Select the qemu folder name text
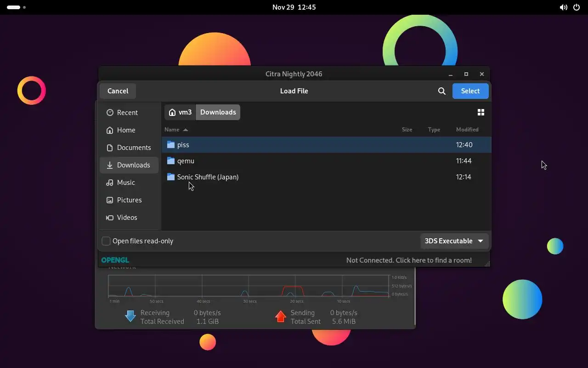The width and height of the screenshot is (588, 368). 186,161
